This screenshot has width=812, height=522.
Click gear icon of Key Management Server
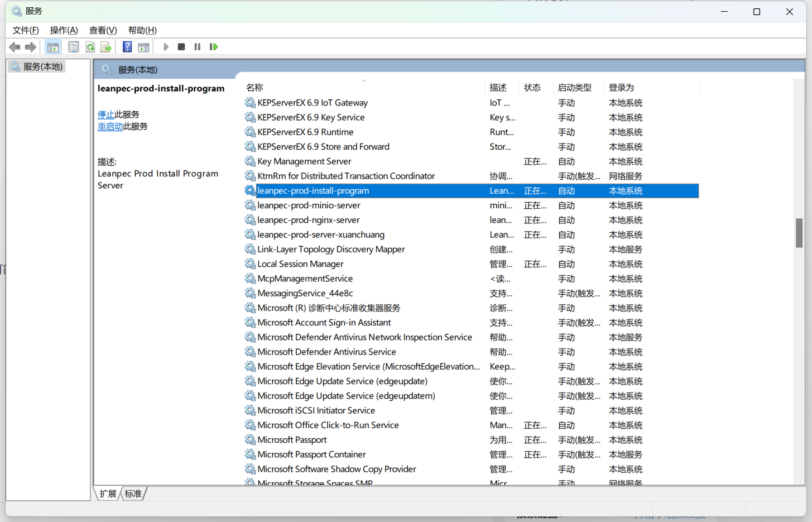point(250,161)
